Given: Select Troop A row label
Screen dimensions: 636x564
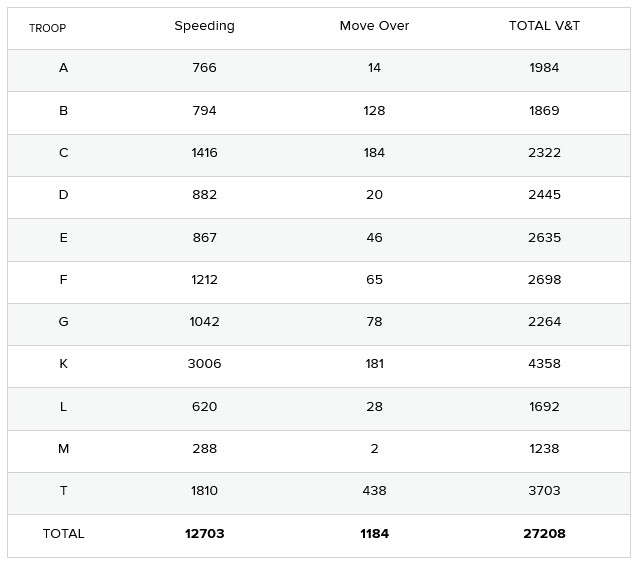Looking at the screenshot, I should point(64,68).
